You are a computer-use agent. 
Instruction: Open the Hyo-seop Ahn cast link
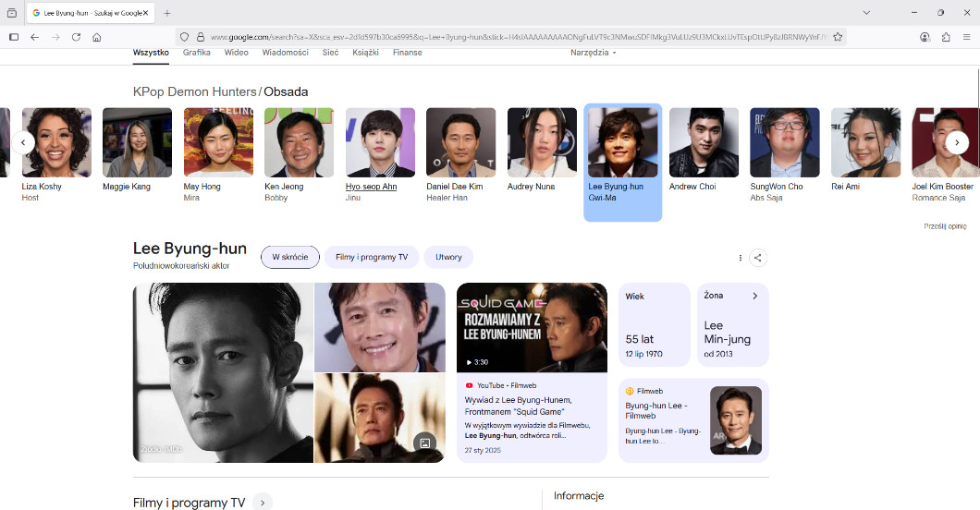pos(371,186)
